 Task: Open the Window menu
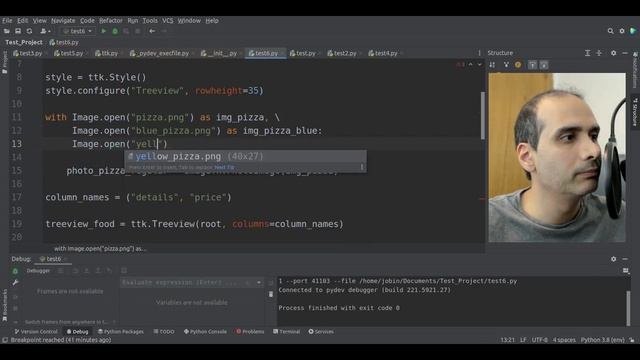[189, 20]
